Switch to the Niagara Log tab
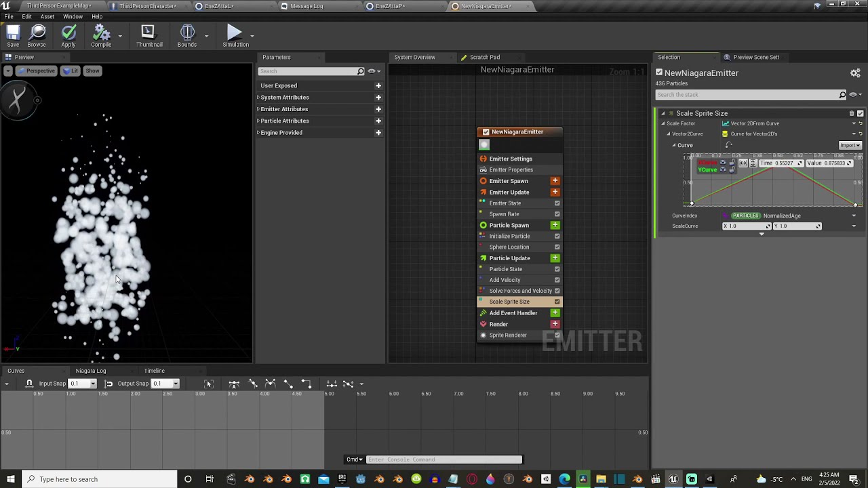The height and width of the screenshot is (488, 868). coord(91,371)
